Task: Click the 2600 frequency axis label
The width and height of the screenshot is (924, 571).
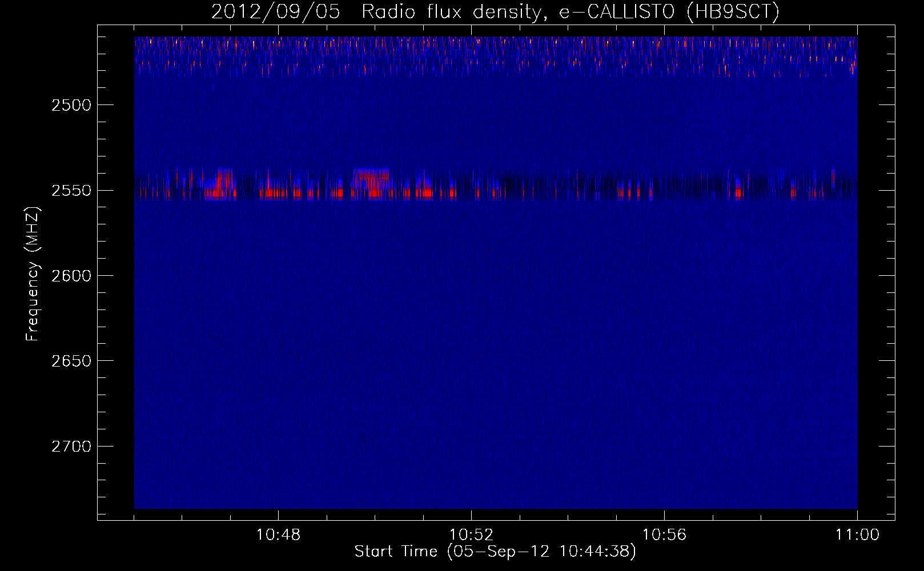Action: (71, 276)
